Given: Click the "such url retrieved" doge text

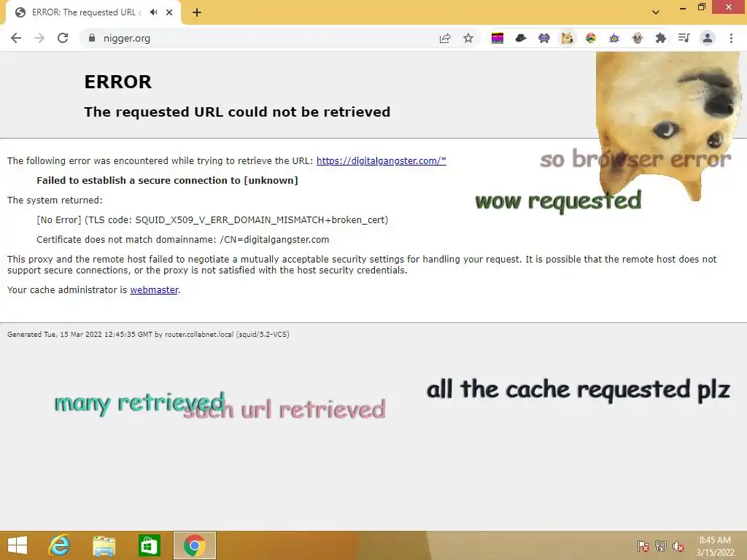Looking at the screenshot, I should click(285, 410).
